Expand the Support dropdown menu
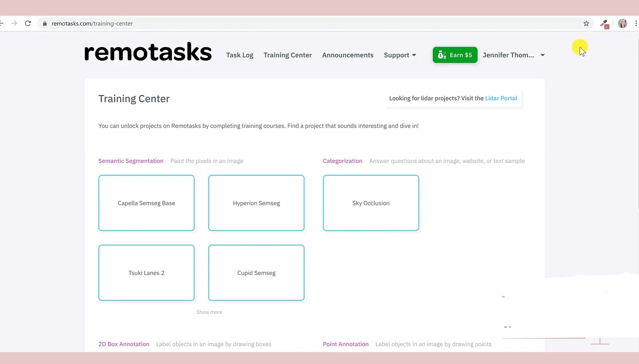 pyautogui.click(x=400, y=55)
